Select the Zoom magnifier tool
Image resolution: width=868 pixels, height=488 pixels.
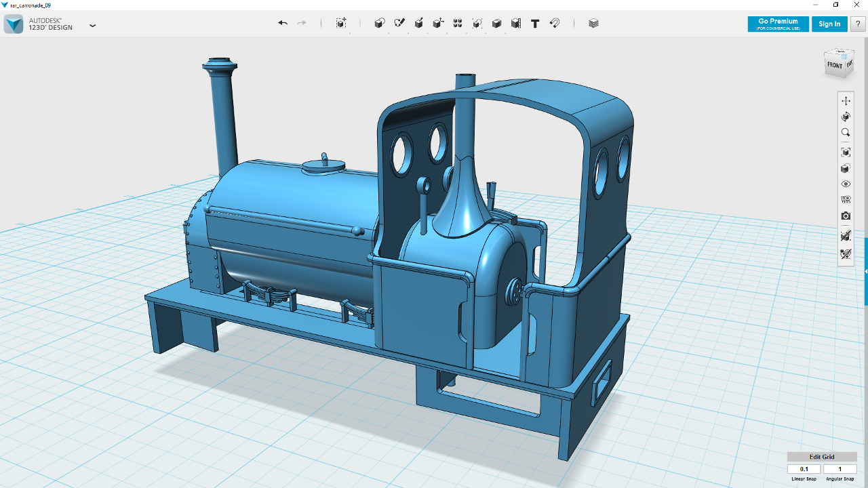[846, 133]
